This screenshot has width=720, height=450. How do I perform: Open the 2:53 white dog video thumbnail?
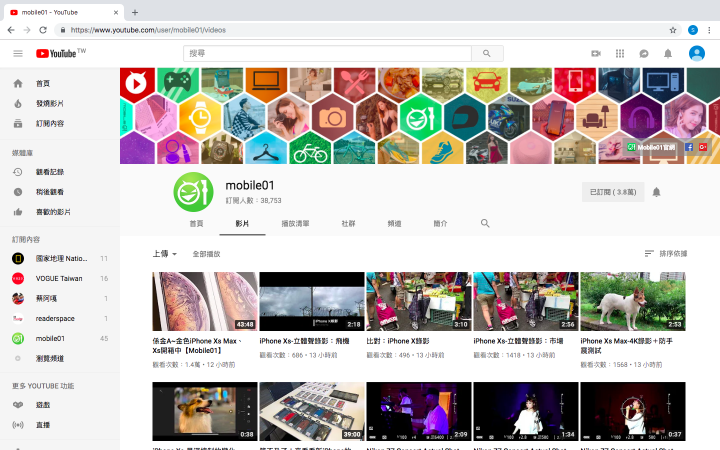(x=633, y=301)
